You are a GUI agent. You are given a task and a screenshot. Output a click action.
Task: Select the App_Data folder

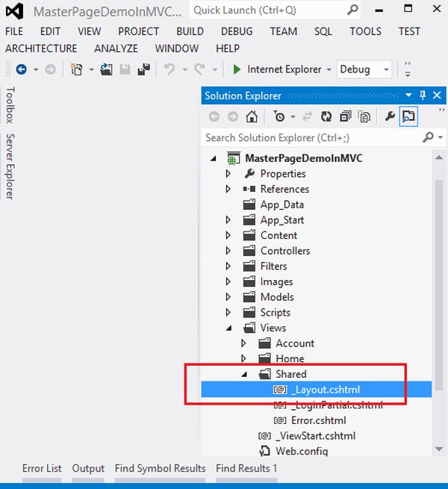tap(282, 205)
